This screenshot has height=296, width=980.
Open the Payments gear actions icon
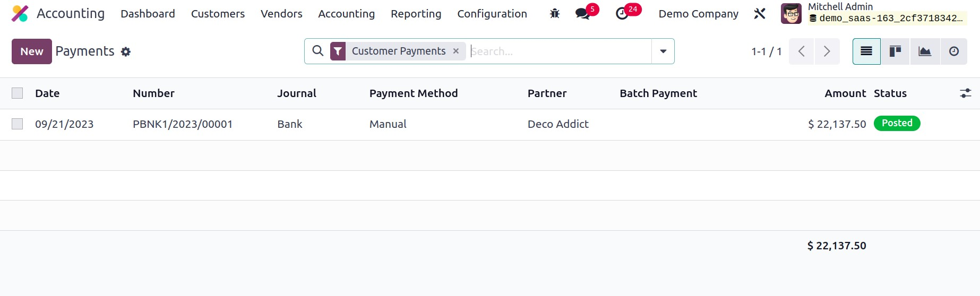point(126,52)
